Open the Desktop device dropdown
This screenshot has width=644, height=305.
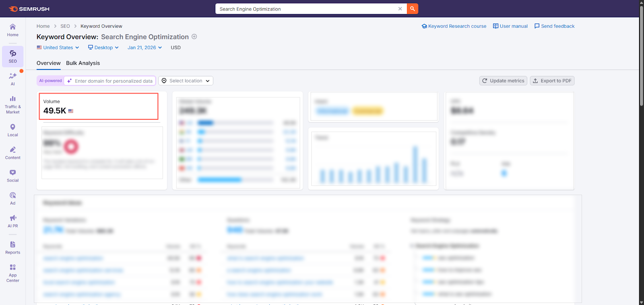[103, 47]
